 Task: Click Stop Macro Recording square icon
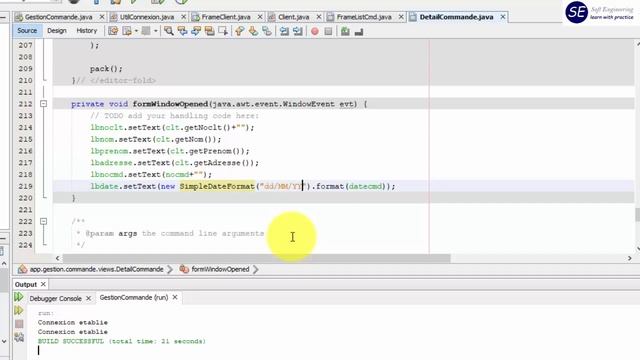pyautogui.click(x=328, y=31)
